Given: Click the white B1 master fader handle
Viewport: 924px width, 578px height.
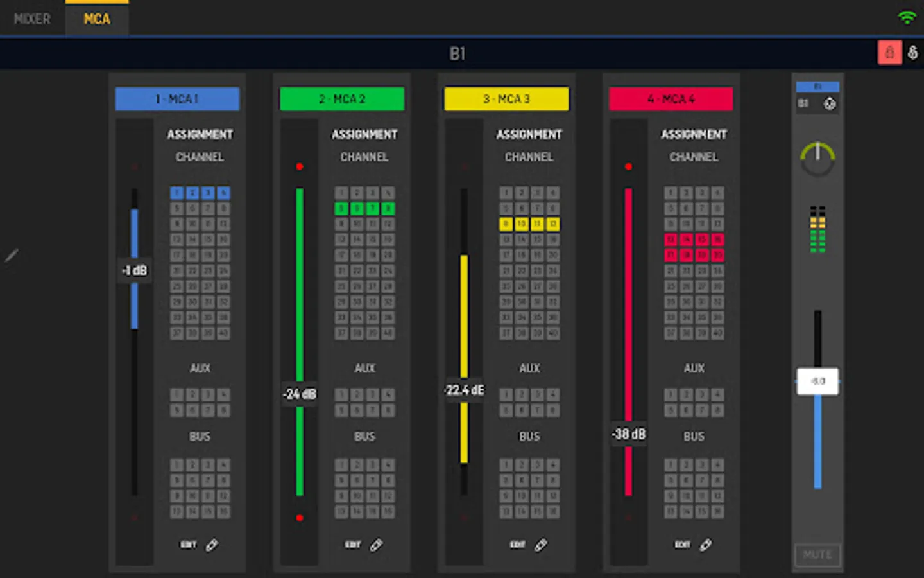Looking at the screenshot, I should tap(817, 381).
